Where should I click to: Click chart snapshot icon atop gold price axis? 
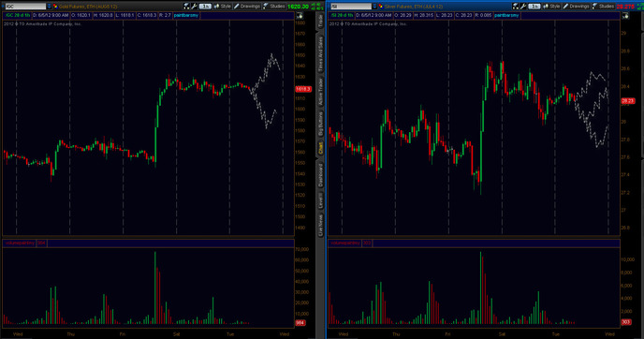(300, 16)
